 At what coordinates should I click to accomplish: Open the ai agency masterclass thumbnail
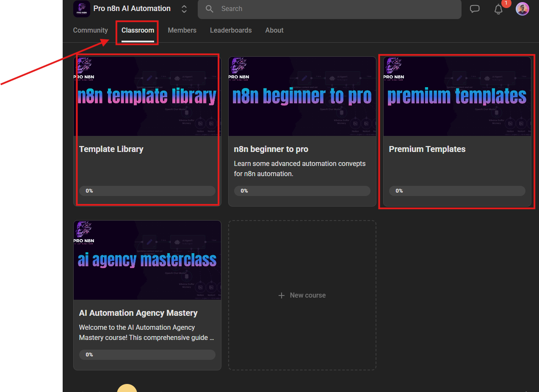point(147,260)
